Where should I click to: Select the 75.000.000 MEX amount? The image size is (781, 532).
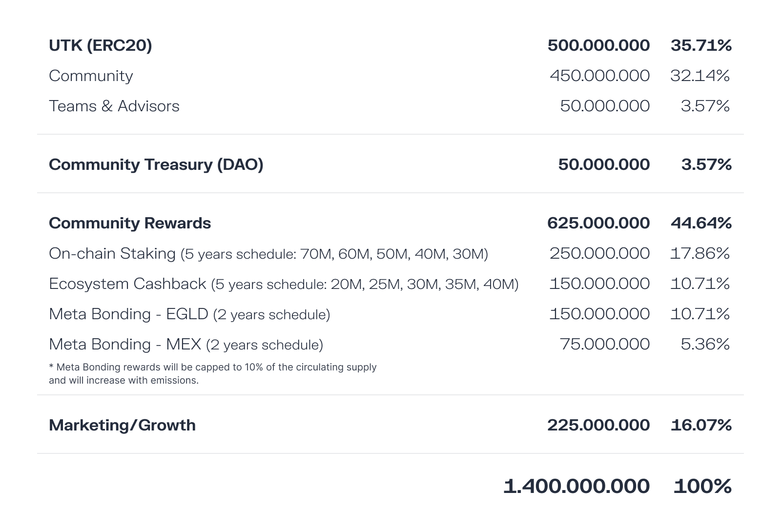pyautogui.click(x=605, y=344)
